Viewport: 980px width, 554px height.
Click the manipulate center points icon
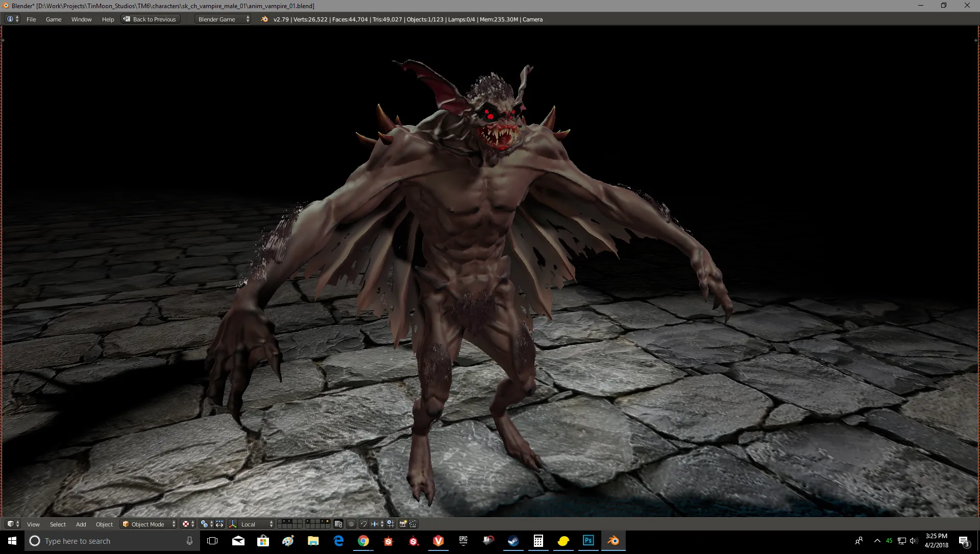click(x=219, y=524)
